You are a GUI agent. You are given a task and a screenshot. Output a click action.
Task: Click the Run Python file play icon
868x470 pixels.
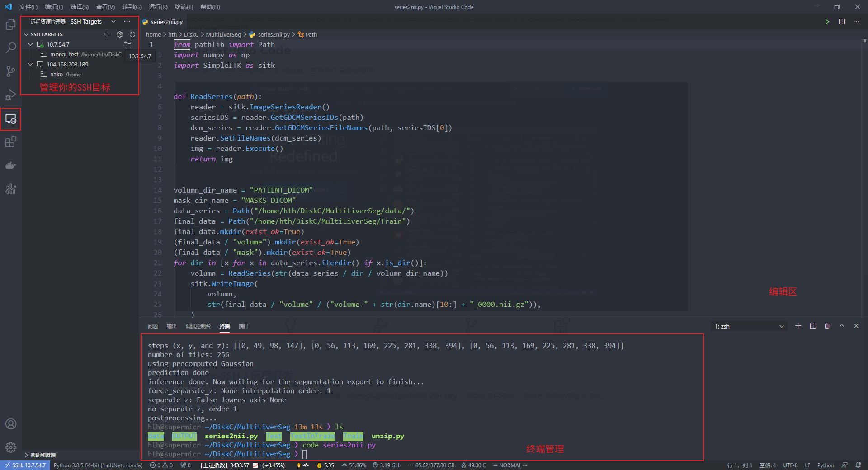pos(827,22)
